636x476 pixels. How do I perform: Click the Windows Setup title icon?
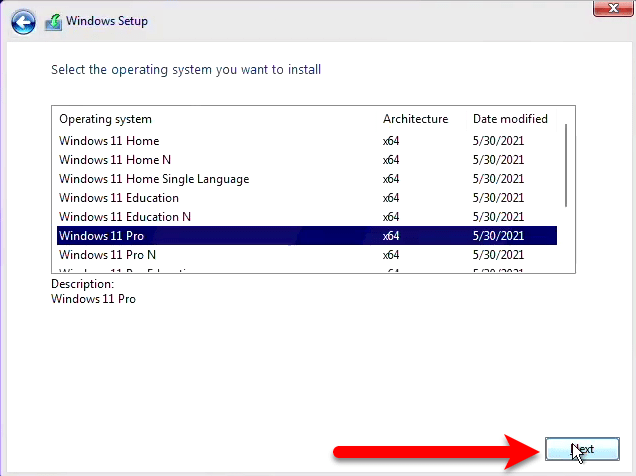(54, 22)
